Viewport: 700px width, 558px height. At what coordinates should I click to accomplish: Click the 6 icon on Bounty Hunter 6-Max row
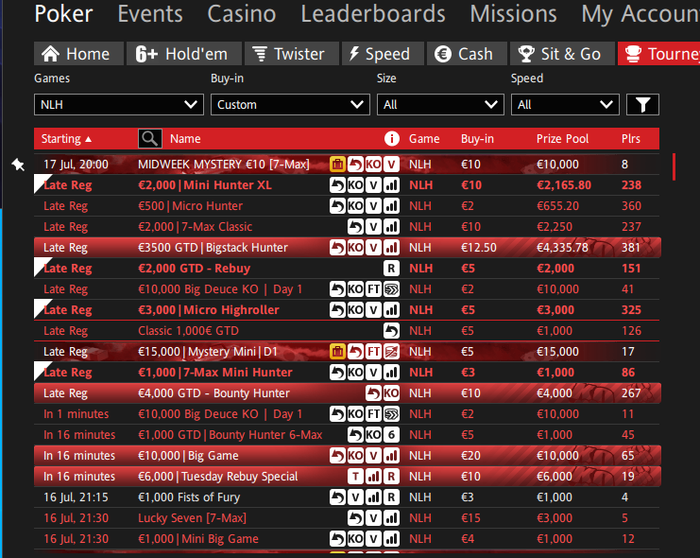(x=392, y=435)
